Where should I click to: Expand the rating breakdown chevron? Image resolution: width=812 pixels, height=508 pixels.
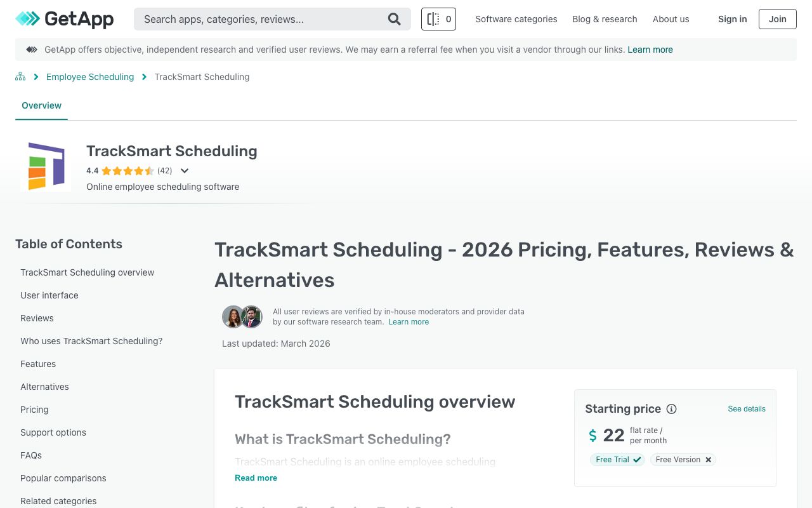point(185,171)
